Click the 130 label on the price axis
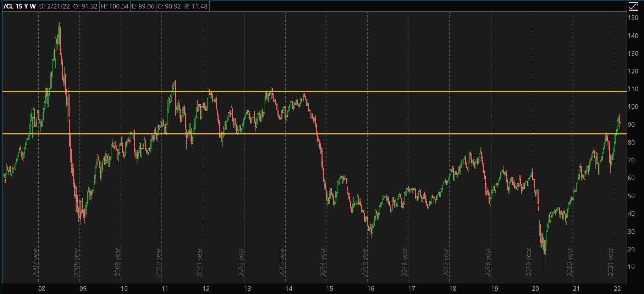This screenshot has width=644, height=294. coord(633,53)
